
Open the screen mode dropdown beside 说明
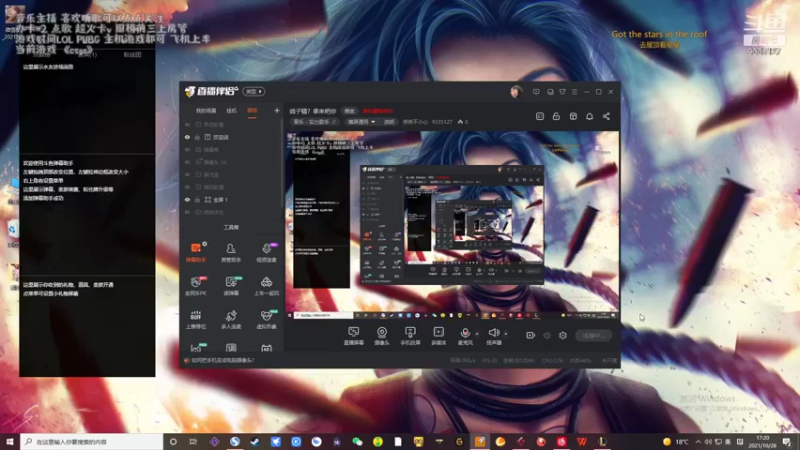tap(361, 122)
